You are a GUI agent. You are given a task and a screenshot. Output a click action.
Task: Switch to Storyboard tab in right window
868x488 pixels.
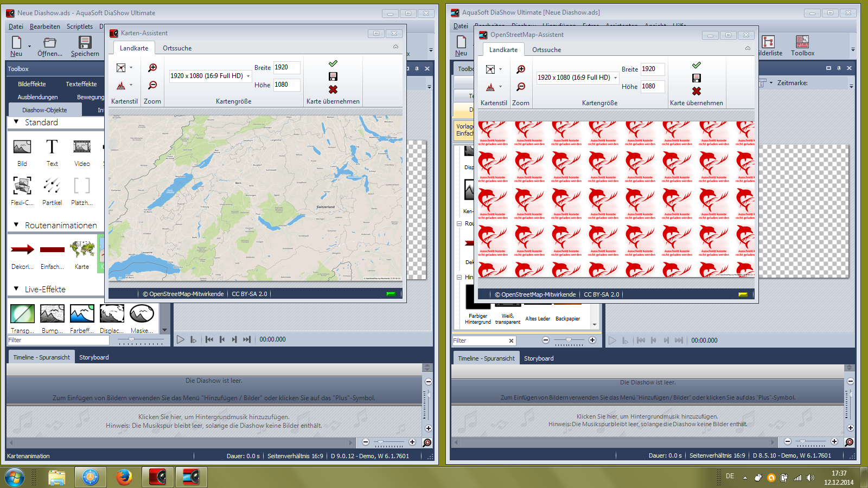(x=539, y=358)
